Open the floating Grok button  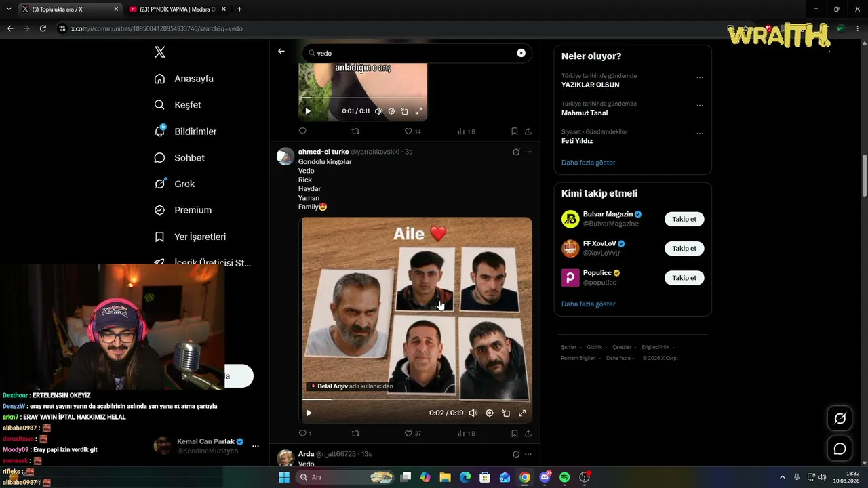pos(840,419)
